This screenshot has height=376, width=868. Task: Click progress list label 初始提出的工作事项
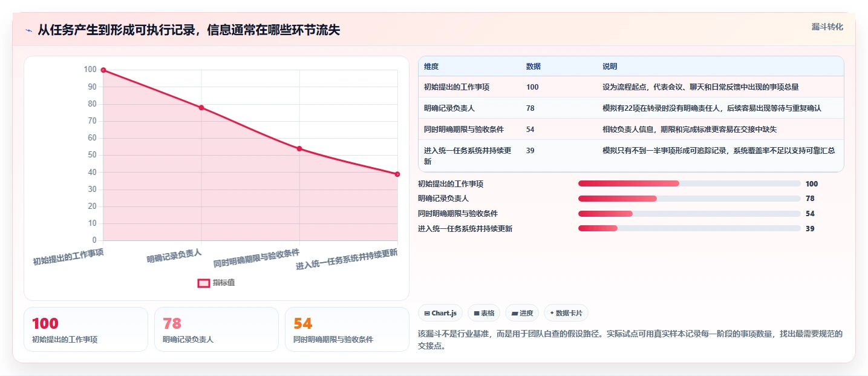(451, 183)
